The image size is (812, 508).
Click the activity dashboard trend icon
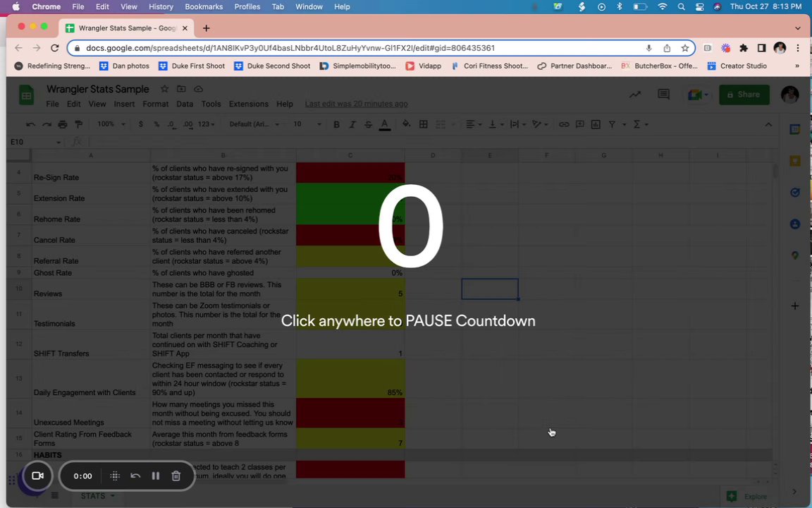[635, 95]
